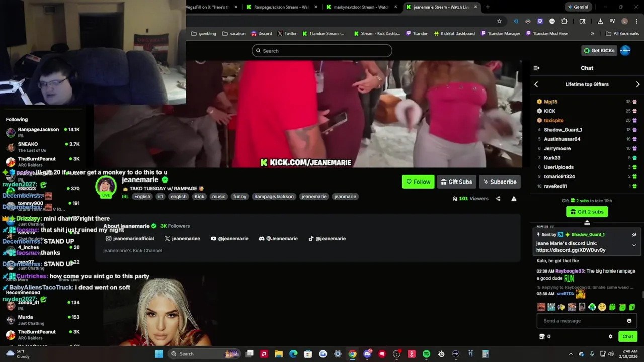Screen dimensions: 644x362
Task: Close the jeanemarie Stream tab
Action: pyautogui.click(x=475, y=7)
